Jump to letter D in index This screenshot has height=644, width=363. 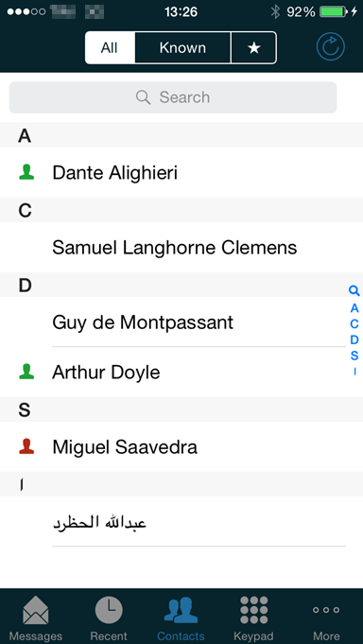tap(354, 339)
